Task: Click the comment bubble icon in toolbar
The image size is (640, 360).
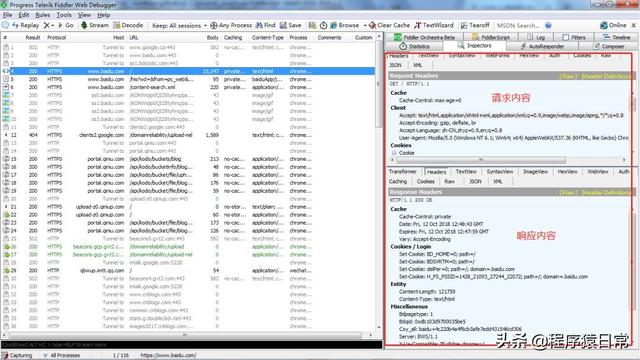Action: click(x=5, y=25)
